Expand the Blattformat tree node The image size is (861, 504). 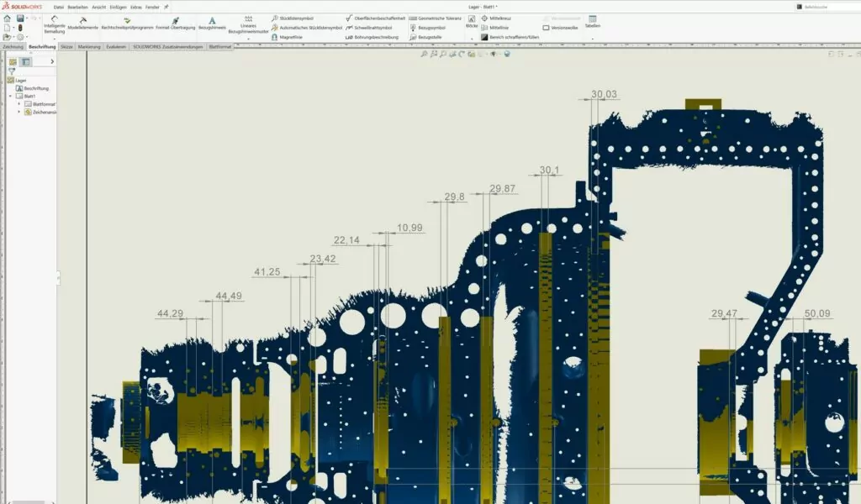(18, 104)
